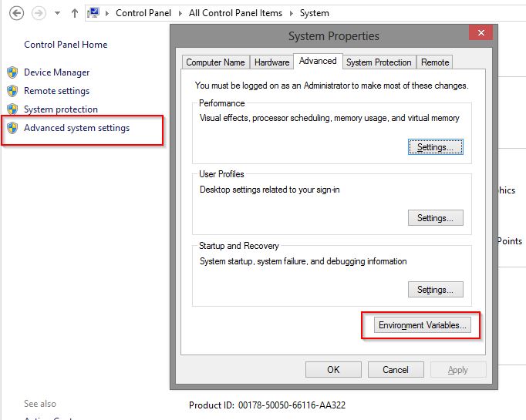
Task: Open User Profiles Settings button
Action: tap(435, 218)
